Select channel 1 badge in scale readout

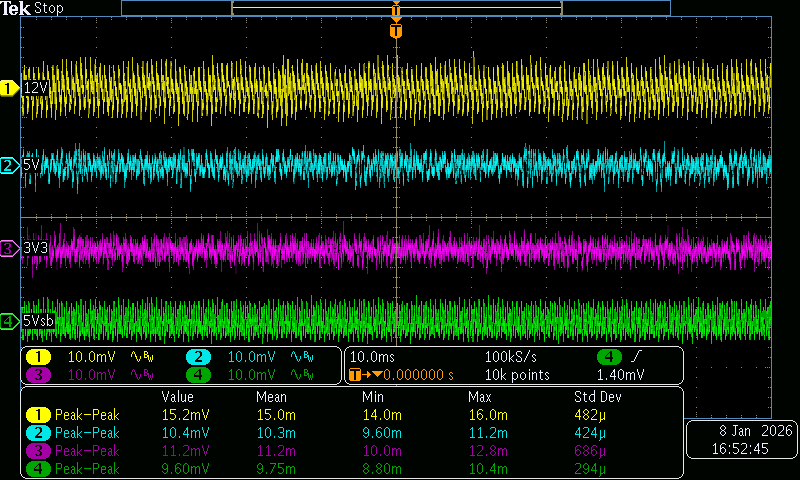point(38,357)
